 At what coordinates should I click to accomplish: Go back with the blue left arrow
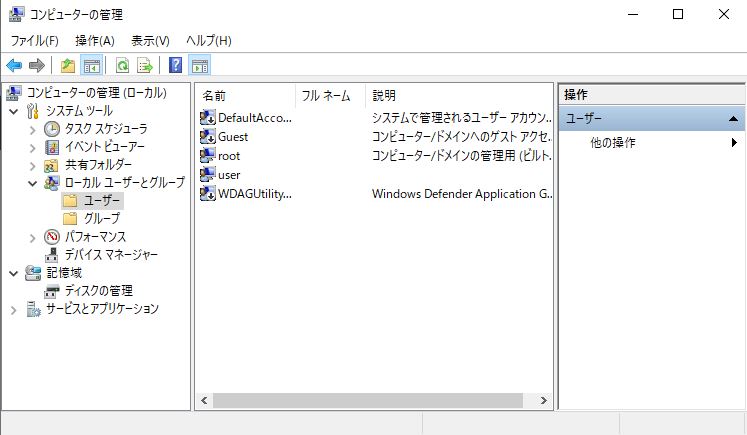coord(14,65)
